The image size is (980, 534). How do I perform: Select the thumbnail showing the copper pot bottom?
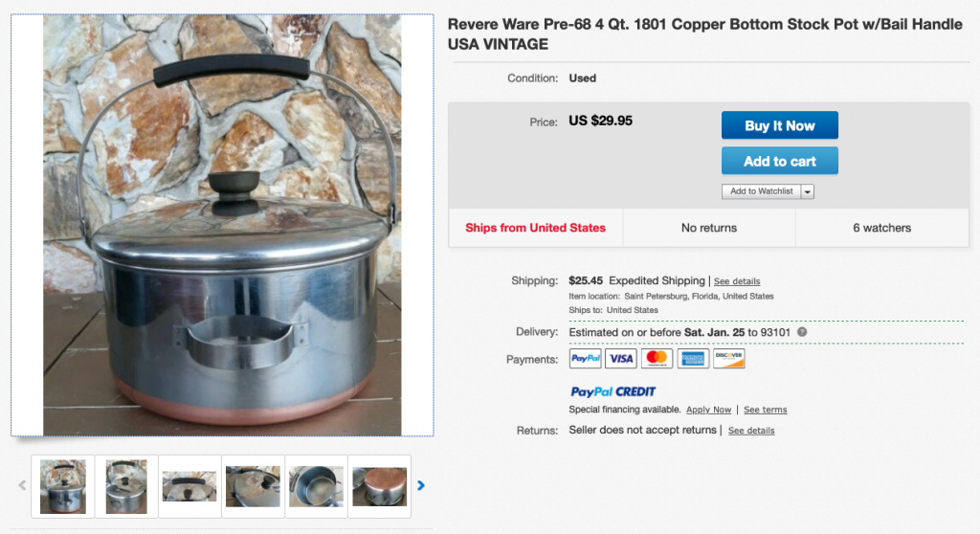(x=379, y=486)
